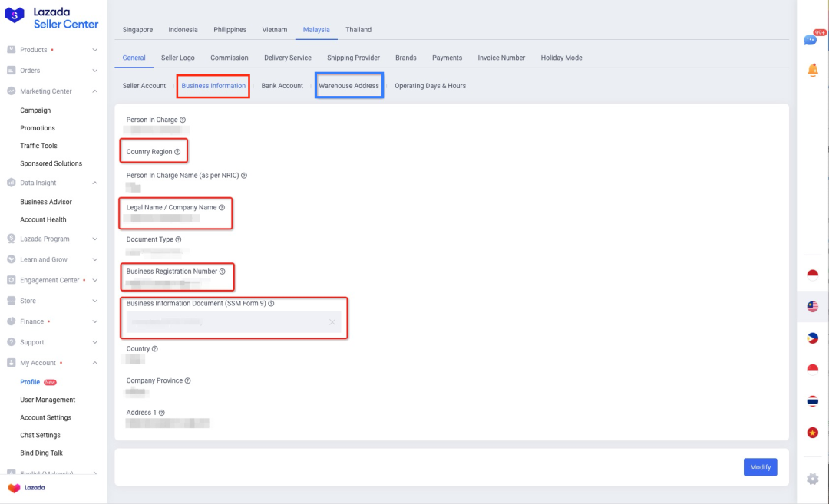This screenshot has width=829, height=504.
Task: Open the Seller Logo tab
Action: [x=177, y=58]
